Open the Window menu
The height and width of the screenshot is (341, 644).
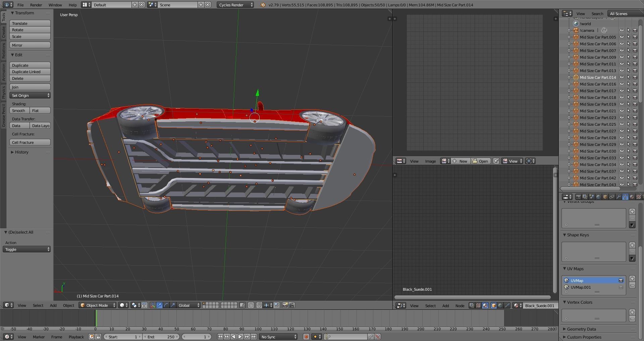point(55,5)
